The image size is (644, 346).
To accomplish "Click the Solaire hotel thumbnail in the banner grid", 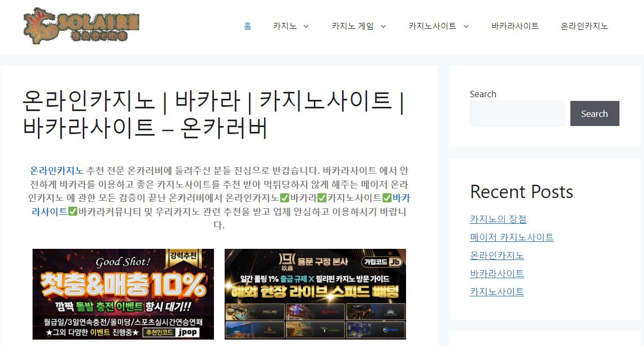I will (x=255, y=329).
